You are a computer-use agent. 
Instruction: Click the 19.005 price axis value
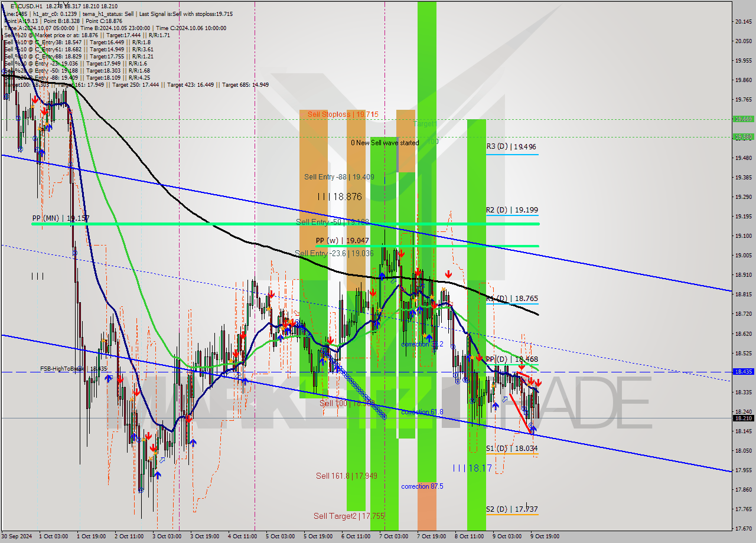point(743,256)
